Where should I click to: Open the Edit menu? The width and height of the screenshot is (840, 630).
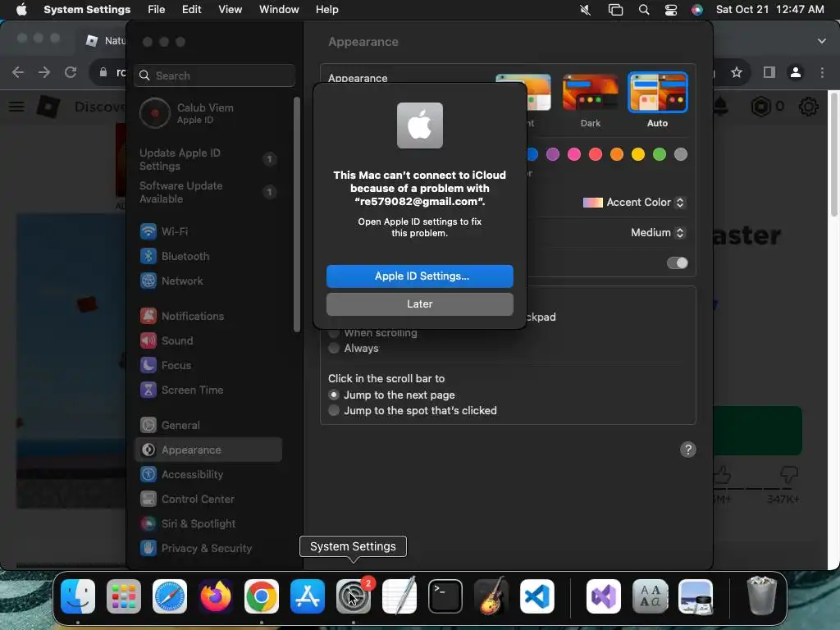point(191,10)
